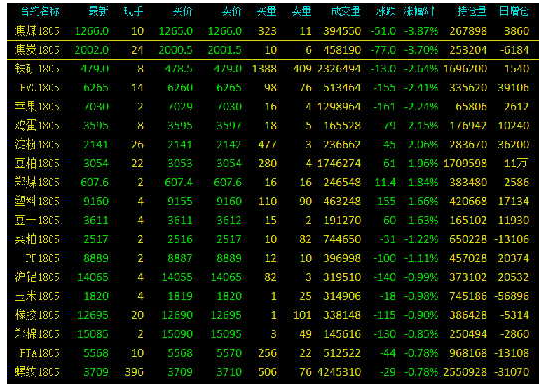546x389 pixels.
Task: Select the 玉米1805 contract name
Action: [x=37, y=296]
